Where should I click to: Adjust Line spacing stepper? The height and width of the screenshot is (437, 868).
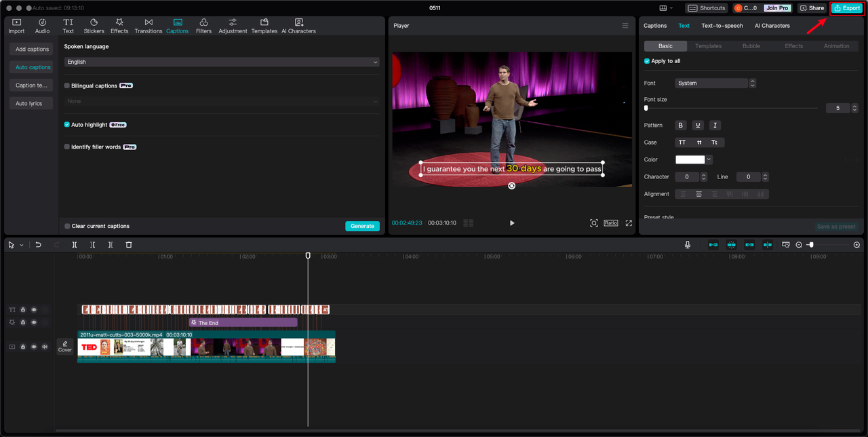click(766, 177)
